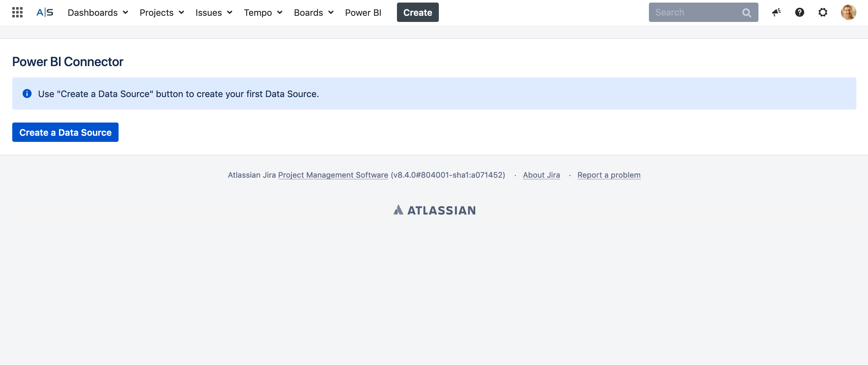
Task: Click the notification bell icon
Action: click(x=776, y=12)
